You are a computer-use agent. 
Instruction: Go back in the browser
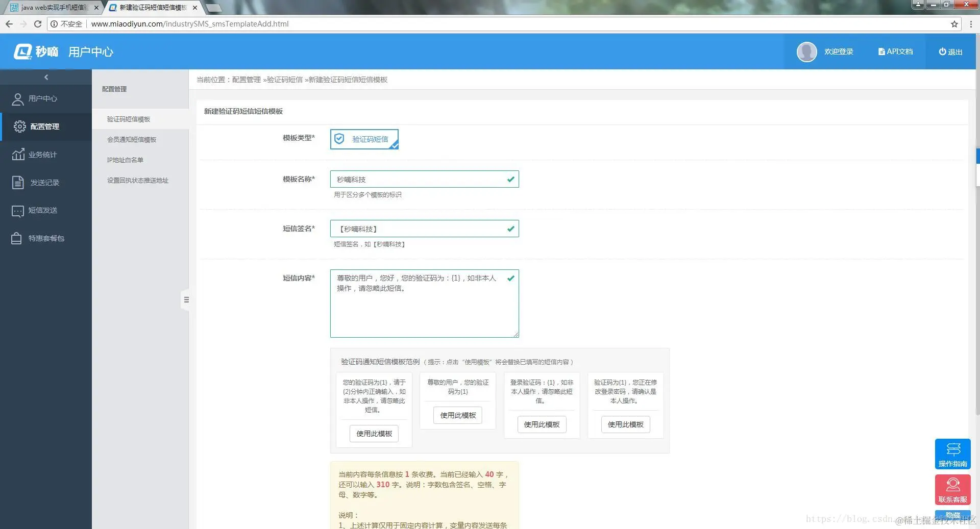coord(9,24)
